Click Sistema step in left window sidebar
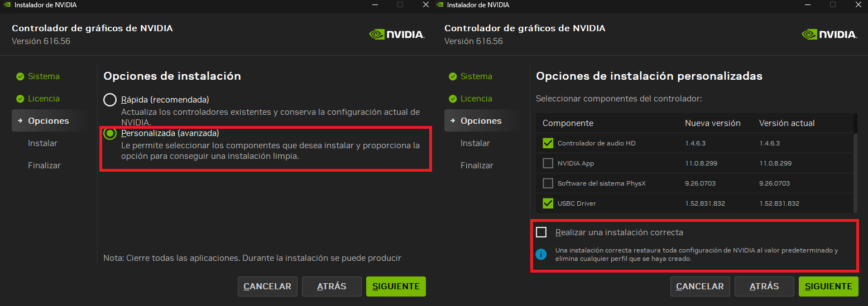868x306 pixels. click(x=44, y=76)
